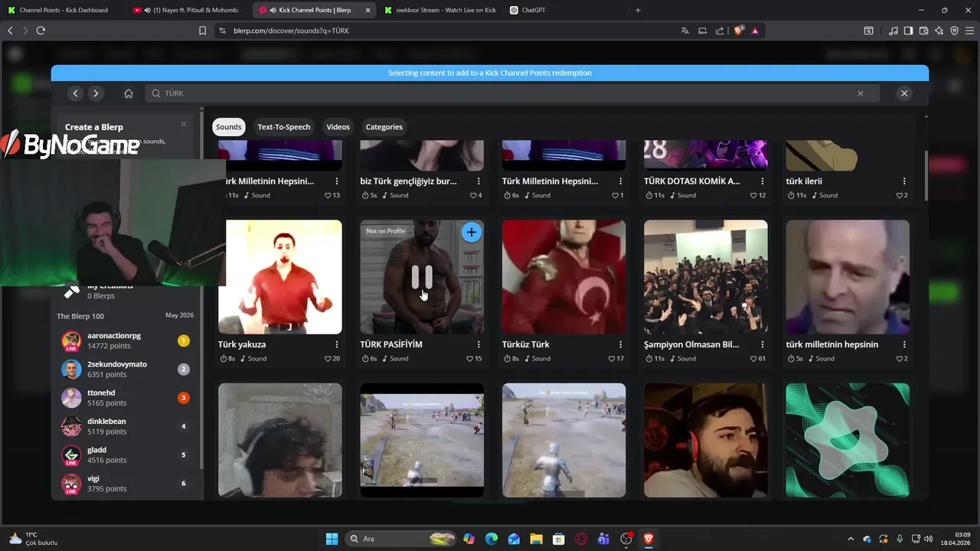980x551 pixels.
Task: Like the türk ilerii sound
Action: 899,195
